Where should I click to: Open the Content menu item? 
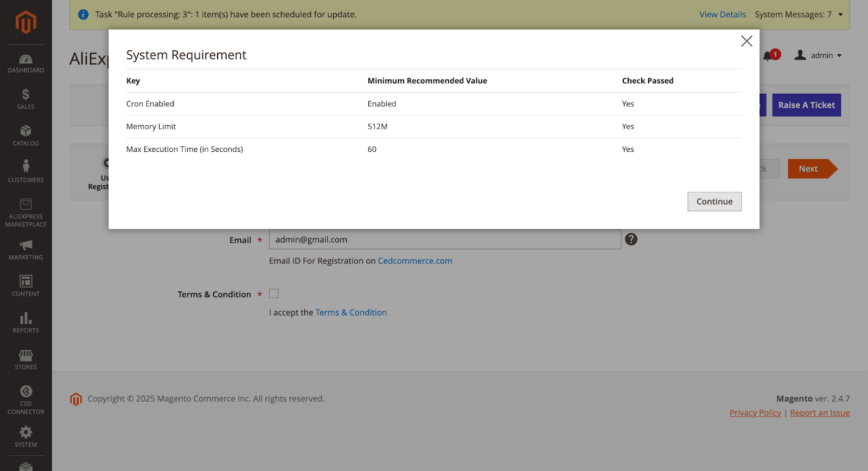(25, 286)
